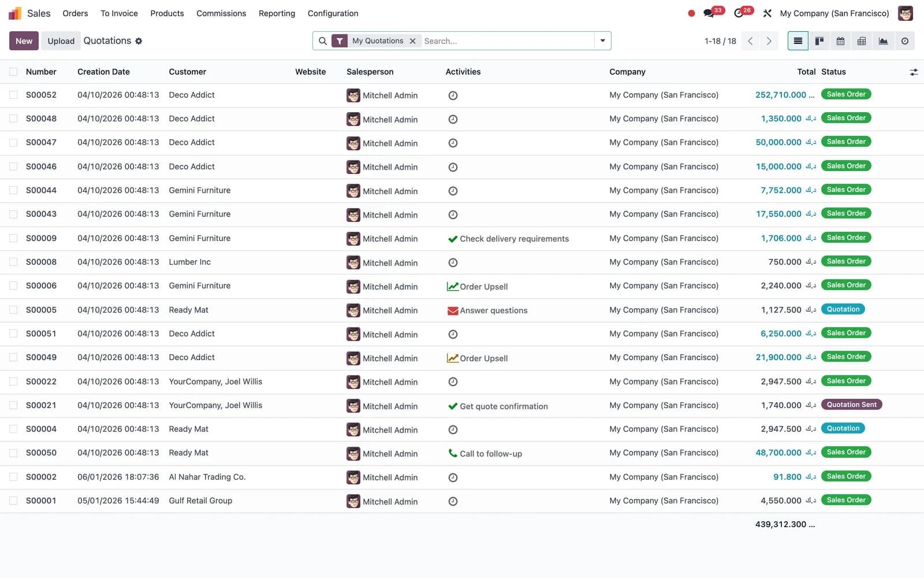Check the box for order S00005

13,310
